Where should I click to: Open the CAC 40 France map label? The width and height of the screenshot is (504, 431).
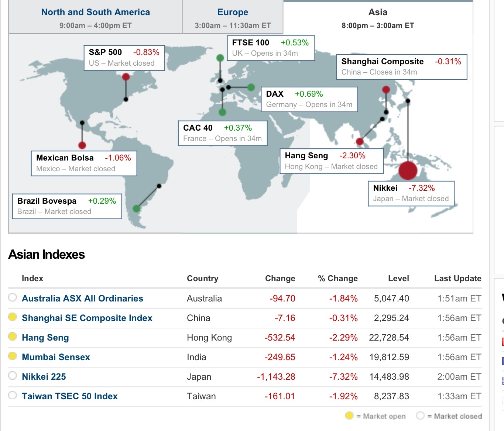223,133
